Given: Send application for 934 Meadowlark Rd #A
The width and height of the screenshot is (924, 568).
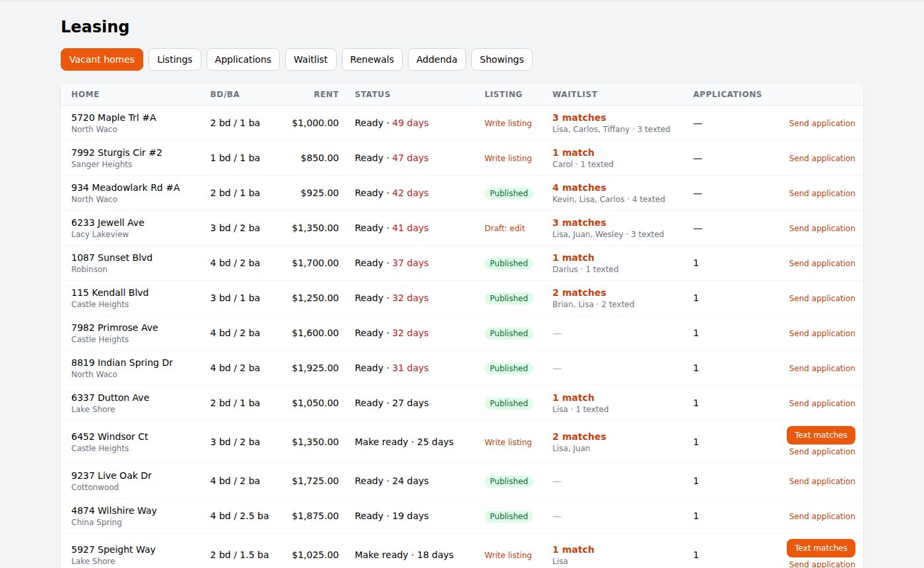Looking at the screenshot, I should coord(822,194).
